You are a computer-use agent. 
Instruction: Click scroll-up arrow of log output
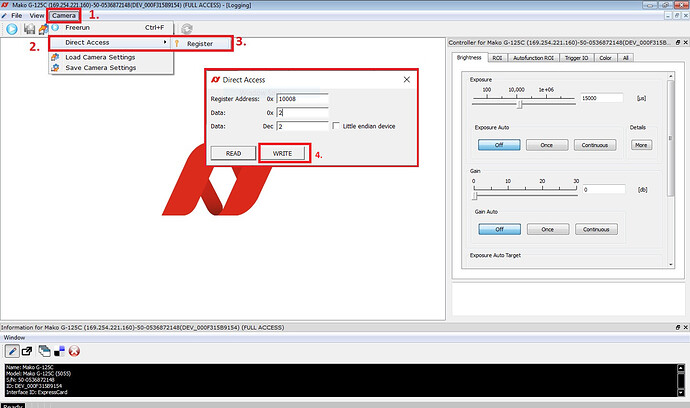(681, 368)
